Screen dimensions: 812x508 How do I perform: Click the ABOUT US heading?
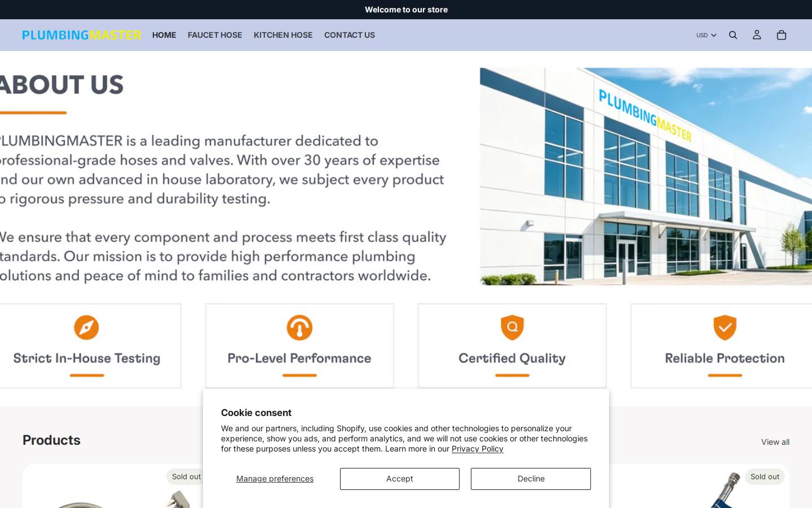(x=61, y=85)
